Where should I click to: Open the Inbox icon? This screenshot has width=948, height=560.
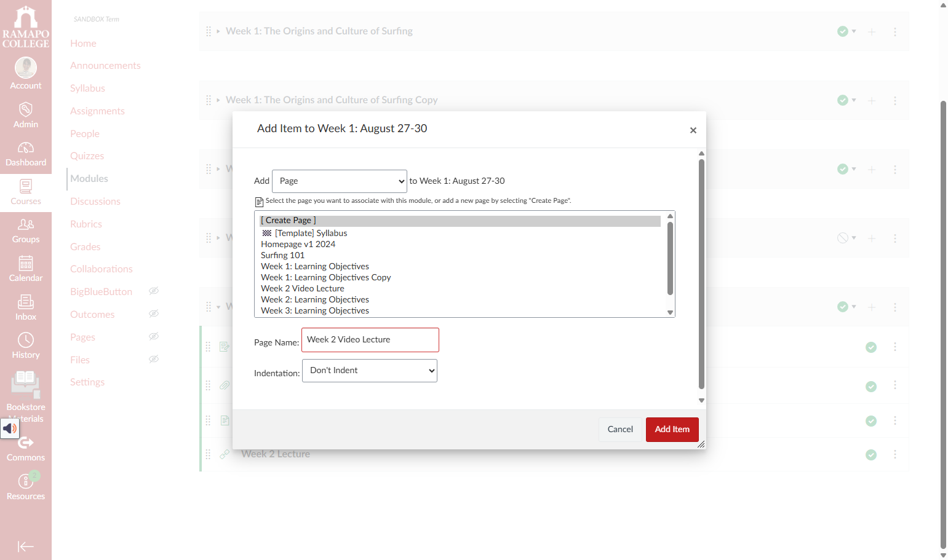point(26,301)
